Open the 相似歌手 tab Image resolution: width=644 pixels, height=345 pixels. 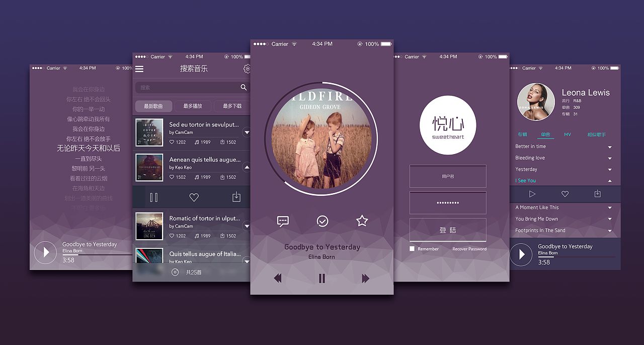click(597, 134)
